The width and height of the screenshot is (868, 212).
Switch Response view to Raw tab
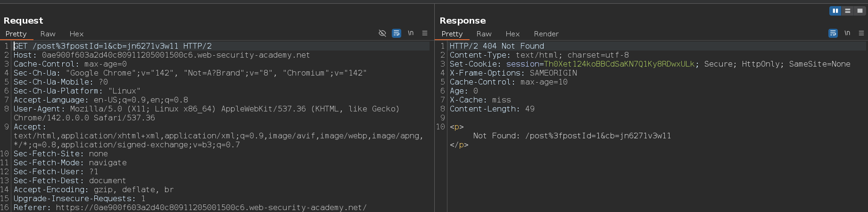click(484, 34)
